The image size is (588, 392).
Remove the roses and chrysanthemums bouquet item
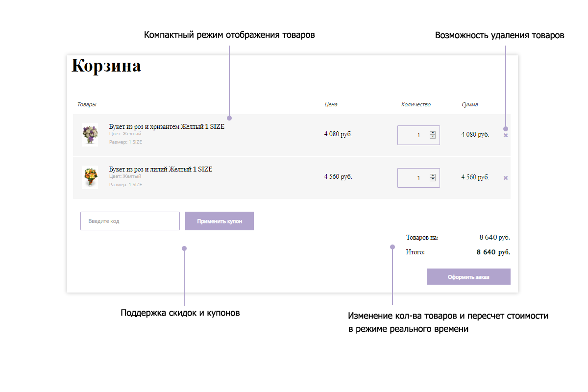coord(506,135)
